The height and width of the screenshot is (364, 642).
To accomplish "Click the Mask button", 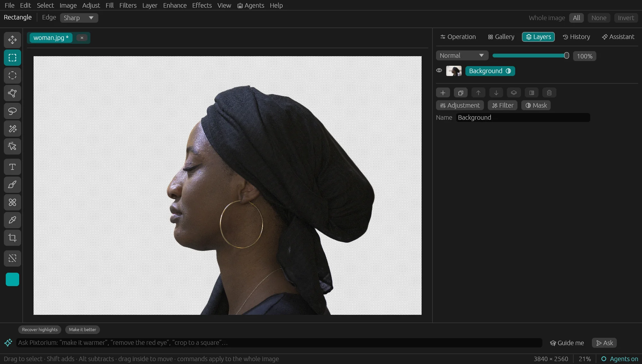I will (x=536, y=105).
